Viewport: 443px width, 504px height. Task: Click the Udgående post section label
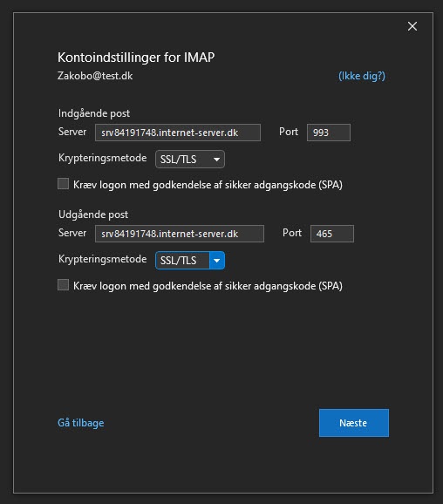coord(93,215)
